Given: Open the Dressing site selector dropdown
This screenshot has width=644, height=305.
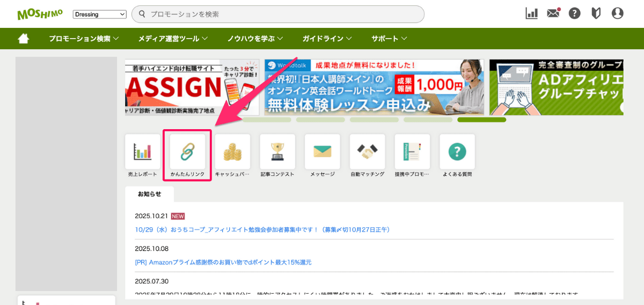Looking at the screenshot, I should [100, 14].
